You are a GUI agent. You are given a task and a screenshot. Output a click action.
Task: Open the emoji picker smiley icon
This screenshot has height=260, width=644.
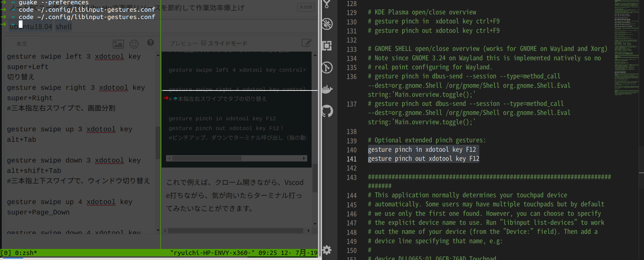pyautogui.click(x=134, y=44)
